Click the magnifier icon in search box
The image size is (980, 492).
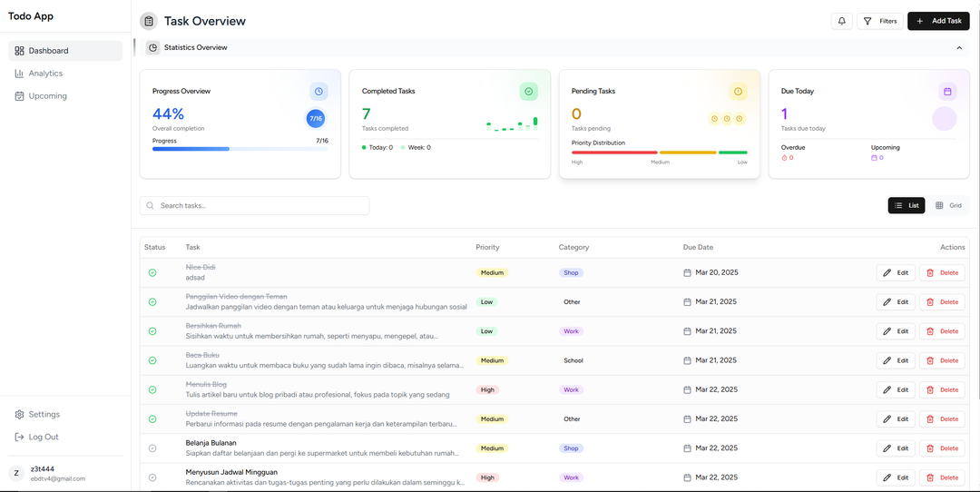coord(150,206)
